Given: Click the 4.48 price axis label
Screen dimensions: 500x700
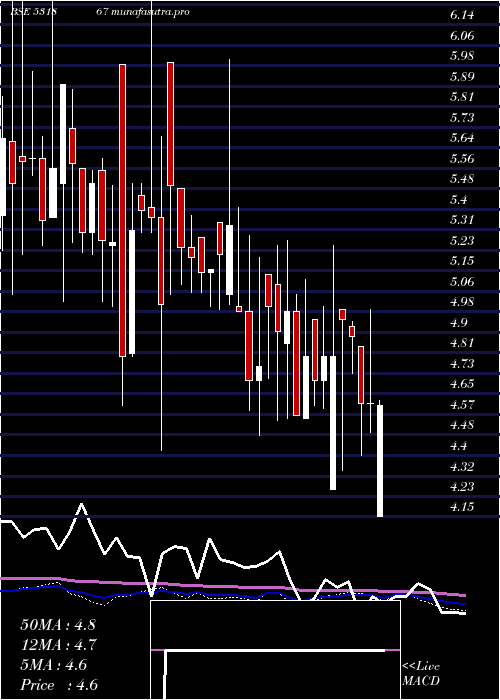Looking at the screenshot, I should [x=462, y=425].
